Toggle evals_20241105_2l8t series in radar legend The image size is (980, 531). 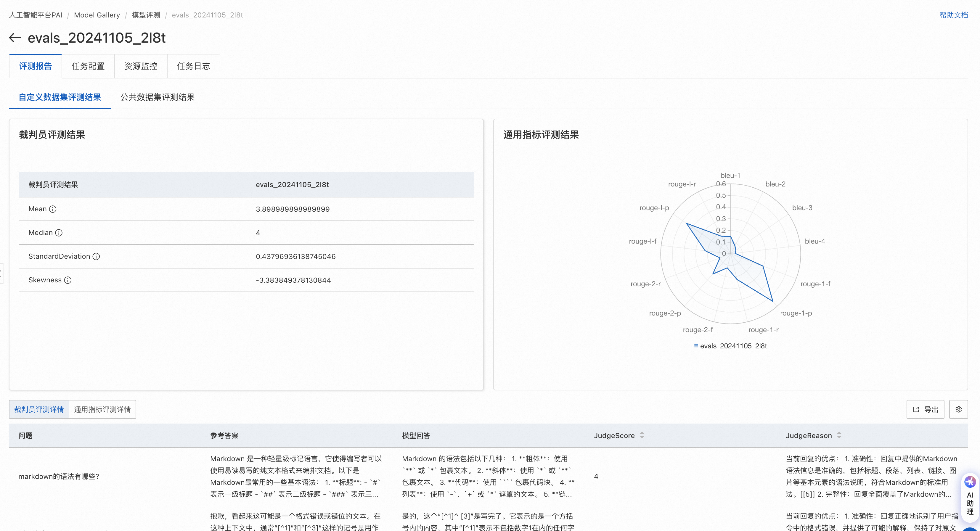click(x=730, y=346)
